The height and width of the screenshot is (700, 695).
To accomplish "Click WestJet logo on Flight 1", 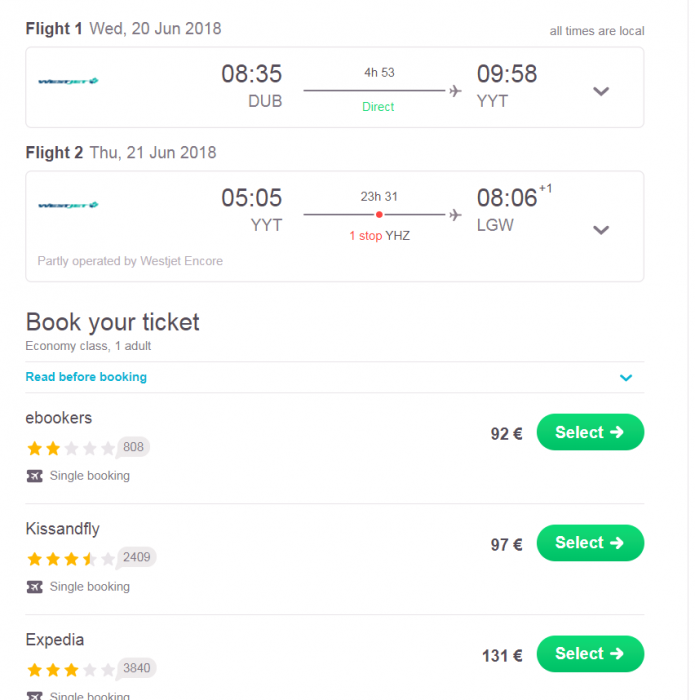I will coord(68,81).
